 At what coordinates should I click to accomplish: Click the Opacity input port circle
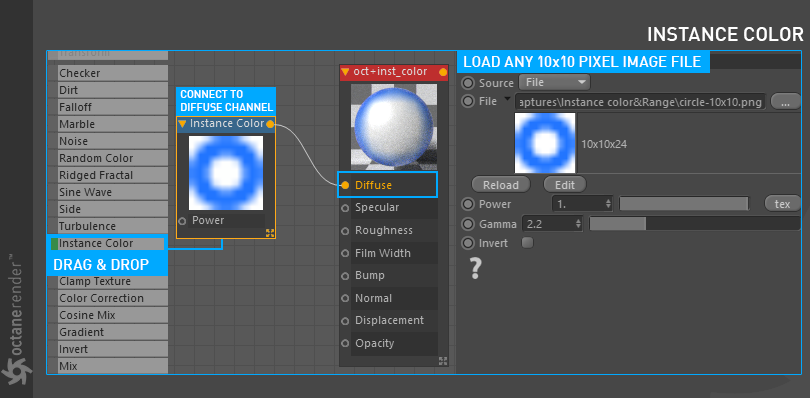tap(345, 343)
